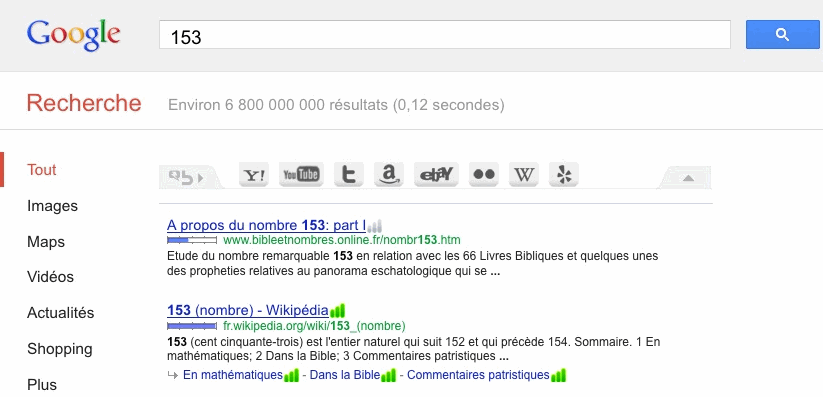Open the 'En mathématiques' sublink

(x=233, y=375)
